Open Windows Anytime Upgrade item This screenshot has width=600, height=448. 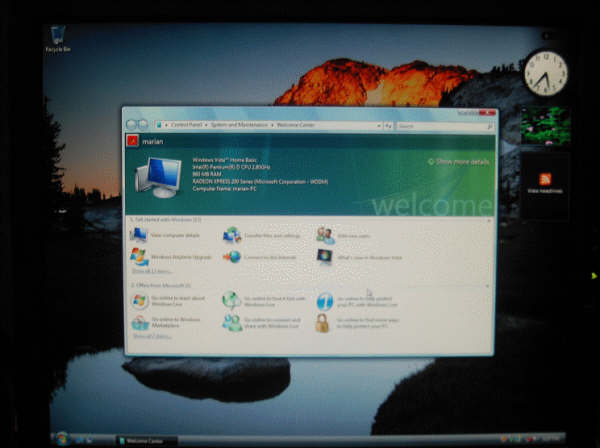[171, 257]
